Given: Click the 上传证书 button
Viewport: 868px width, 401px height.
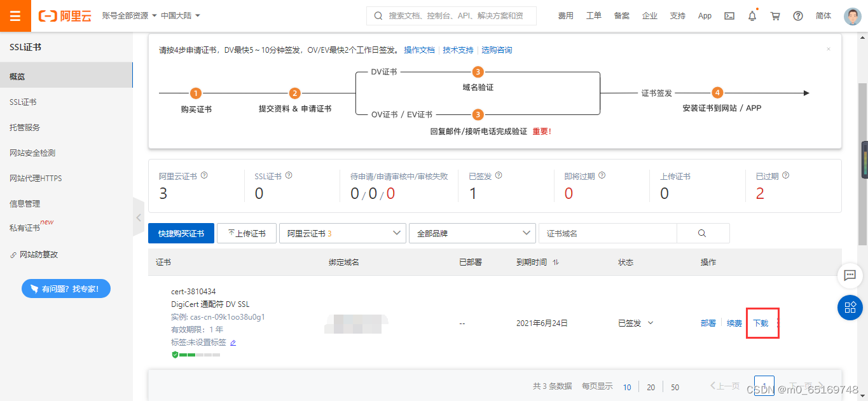Looking at the screenshot, I should pyautogui.click(x=246, y=233).
